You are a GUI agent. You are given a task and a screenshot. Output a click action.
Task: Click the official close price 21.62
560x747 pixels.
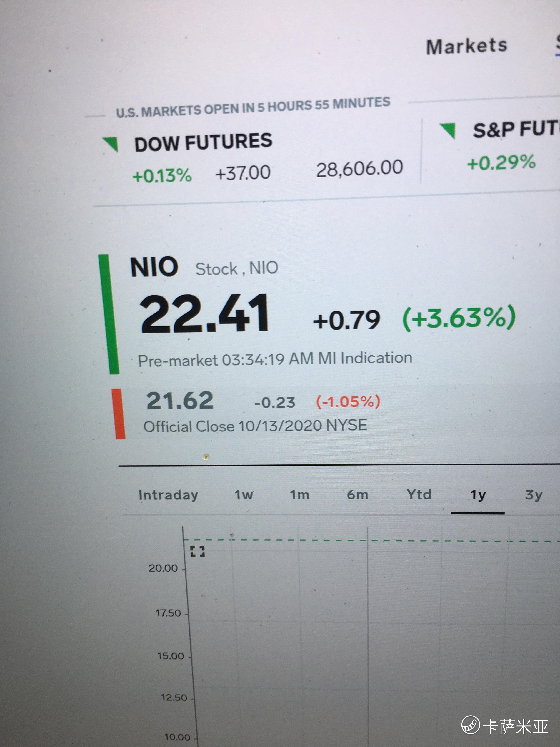180,401
